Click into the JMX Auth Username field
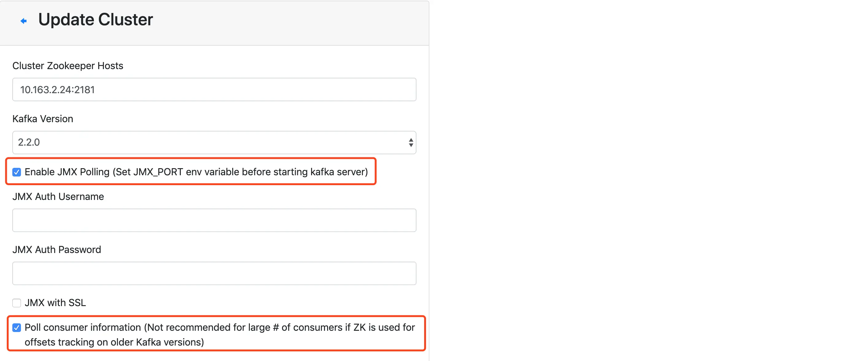Image resolution: width=868 pixels, height=361 pixels. tap(214, 220)
